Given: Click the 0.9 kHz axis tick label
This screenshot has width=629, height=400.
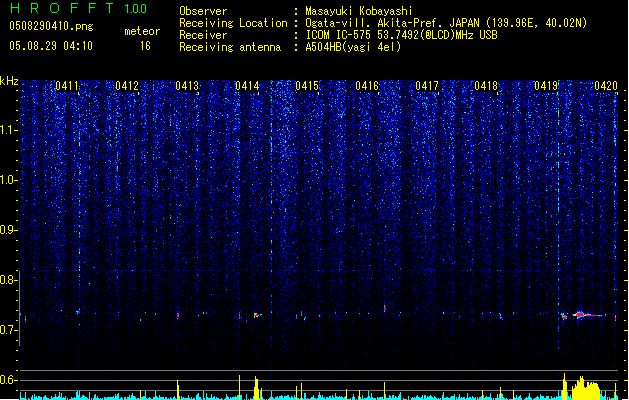Looking at the screenshot, I should click(x=9, y=230).
